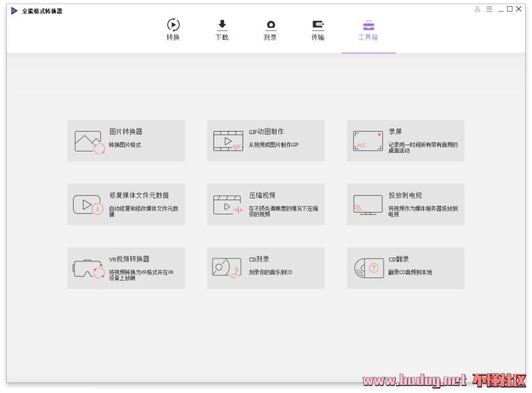Screen dimensions: 532x393
Task: Open the hamburger menu in title bar
Action: (x=489, y=9)
